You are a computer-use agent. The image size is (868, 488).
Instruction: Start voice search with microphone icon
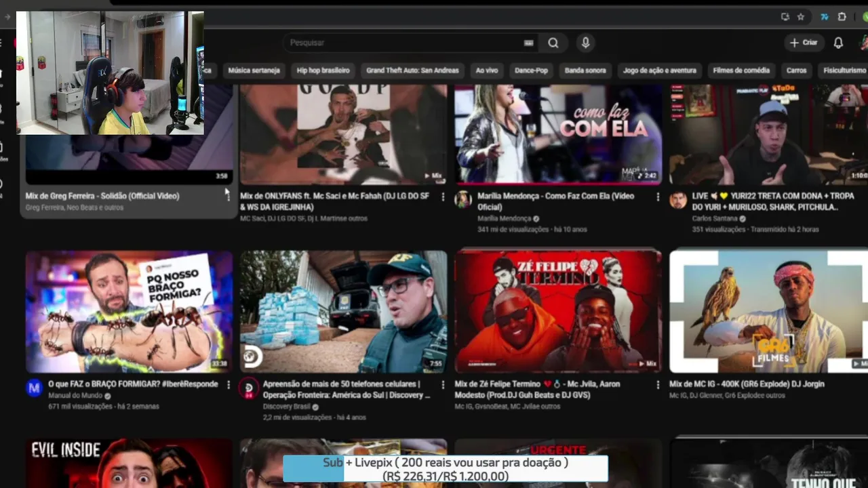586,43
